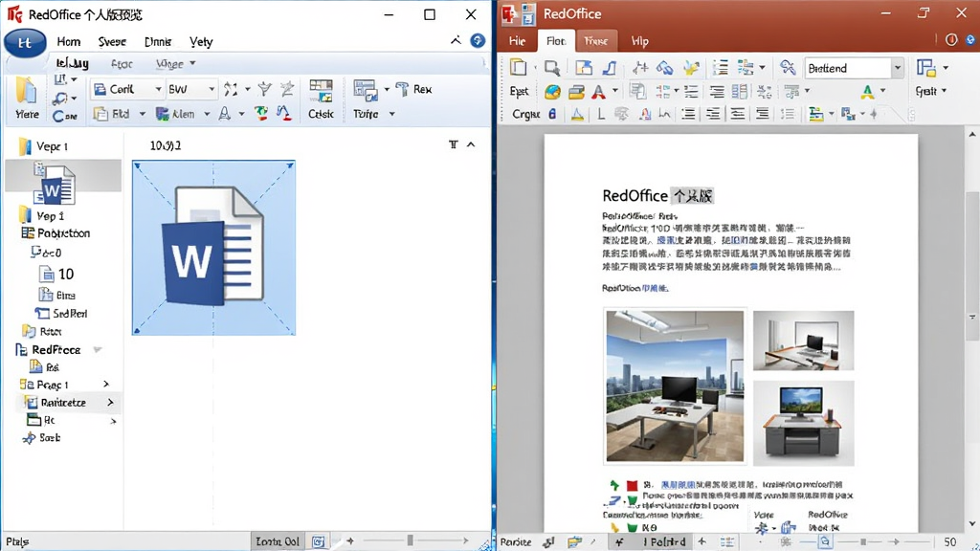Open the Svese menu
This screenshot has height=551, width=980.
point(112,42)
